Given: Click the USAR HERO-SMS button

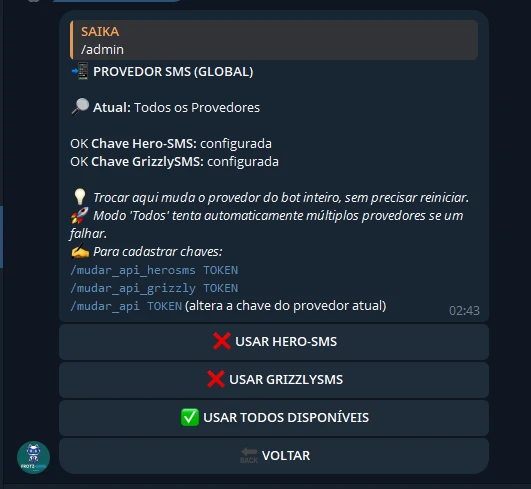Looking at the screenshot, I should pos(274,342).
